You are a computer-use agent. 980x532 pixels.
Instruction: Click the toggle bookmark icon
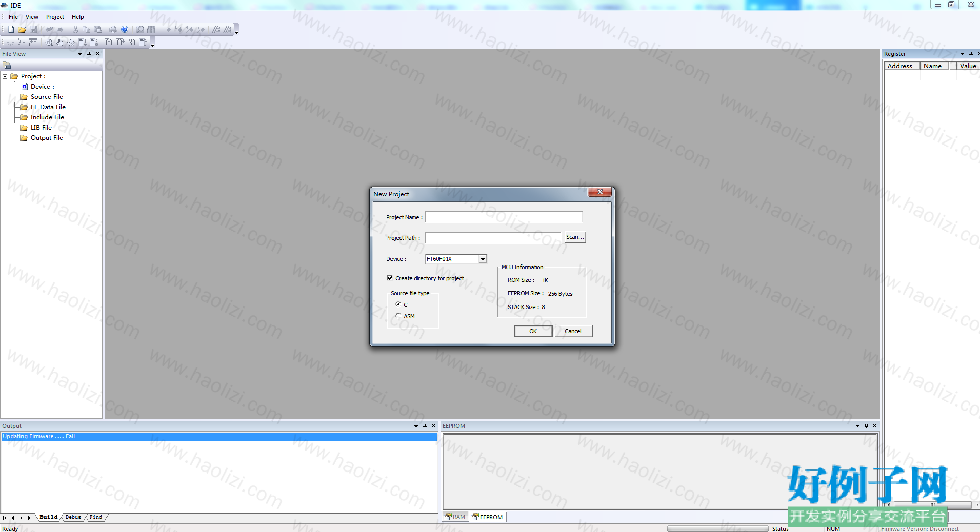click(x=167, y=30)
